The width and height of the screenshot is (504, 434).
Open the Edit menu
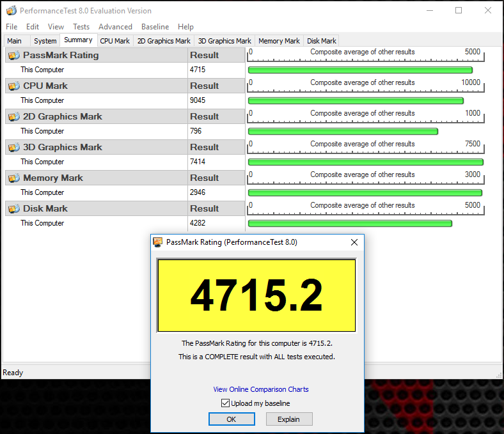coord(33,27)
